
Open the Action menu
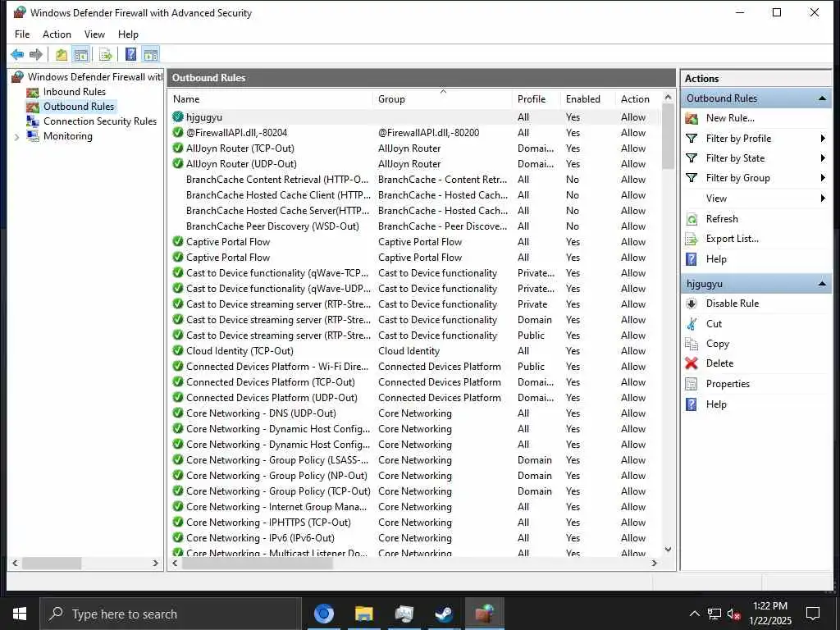pos(57,34)
